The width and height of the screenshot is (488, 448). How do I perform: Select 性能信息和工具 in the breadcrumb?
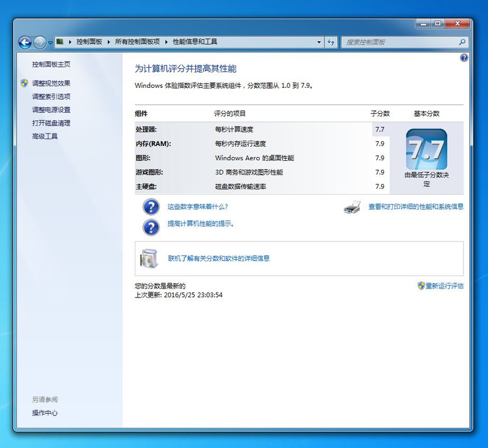[195, 42]
